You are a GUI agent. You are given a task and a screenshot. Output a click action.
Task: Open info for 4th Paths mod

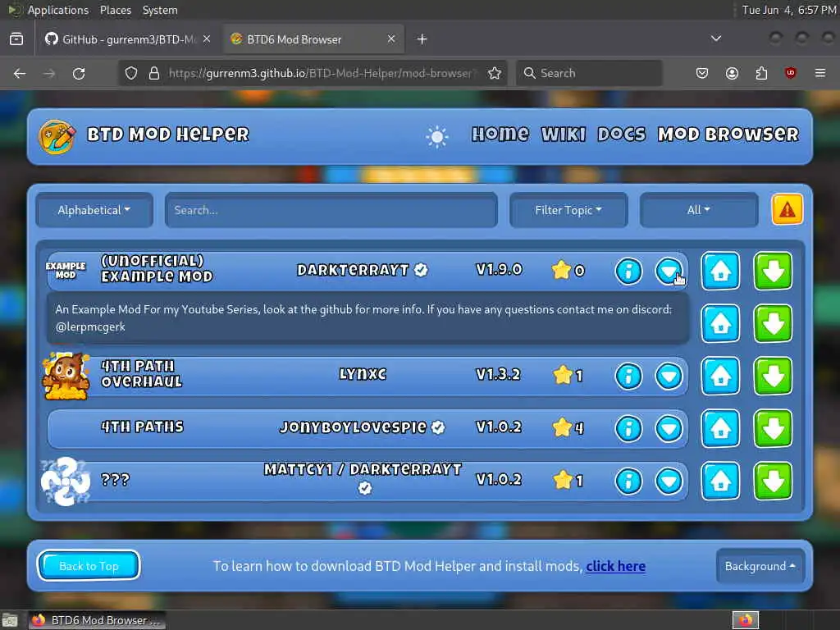[628, 428]
